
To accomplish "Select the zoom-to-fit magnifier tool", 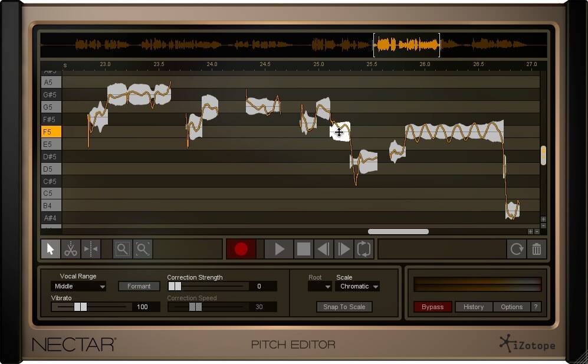I will pyautogui.click(x=143, y=249).
